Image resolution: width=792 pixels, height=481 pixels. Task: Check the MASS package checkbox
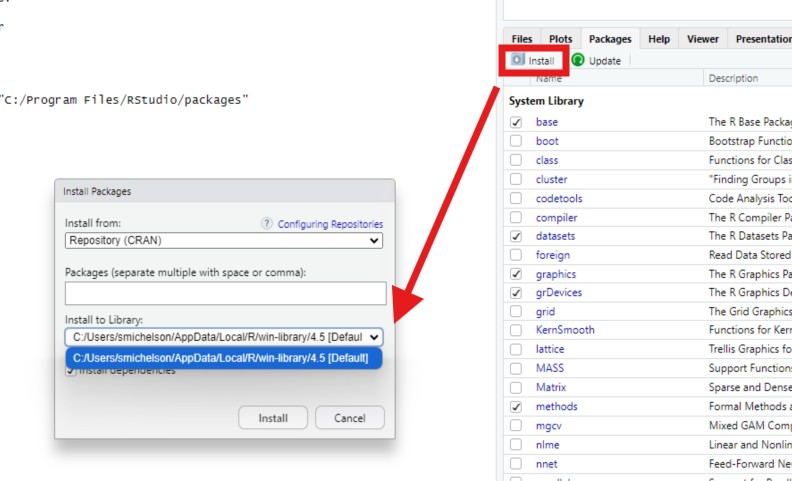[x=516, y=368]
